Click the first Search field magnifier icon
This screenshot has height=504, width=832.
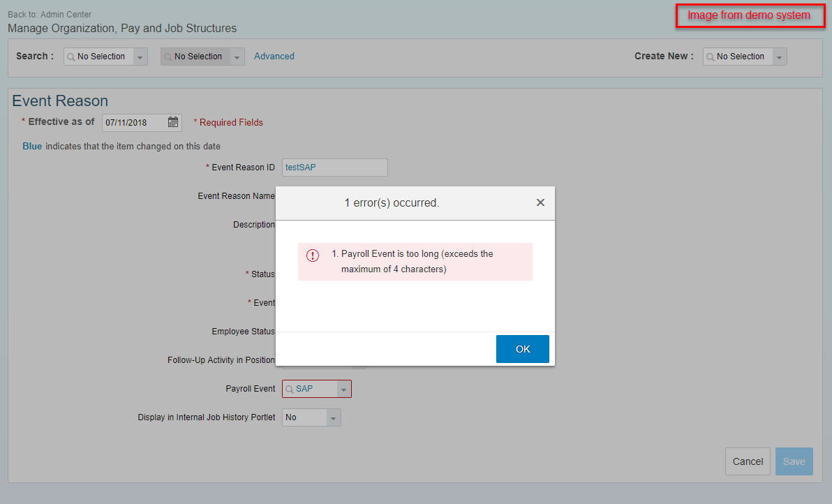71,57
